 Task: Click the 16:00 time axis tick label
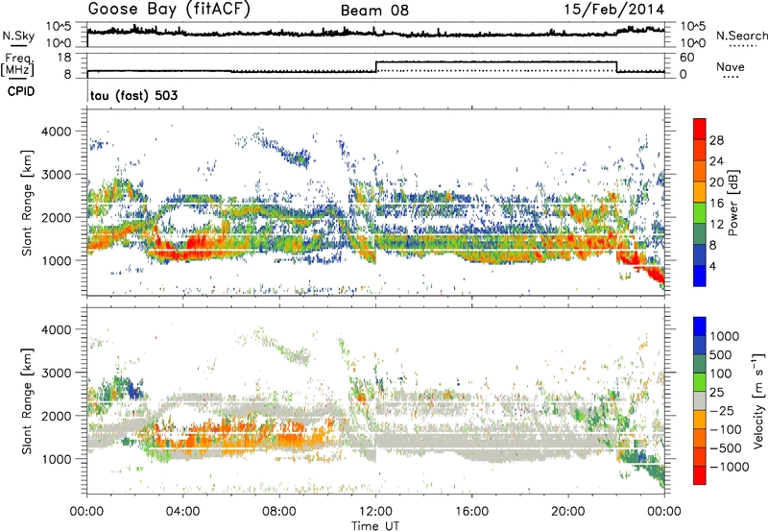471,512
